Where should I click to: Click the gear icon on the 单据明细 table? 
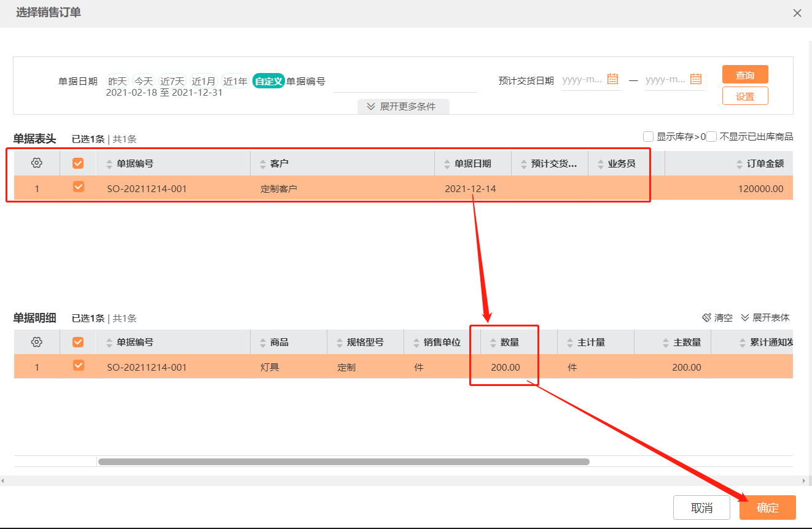tap(36, 342)
